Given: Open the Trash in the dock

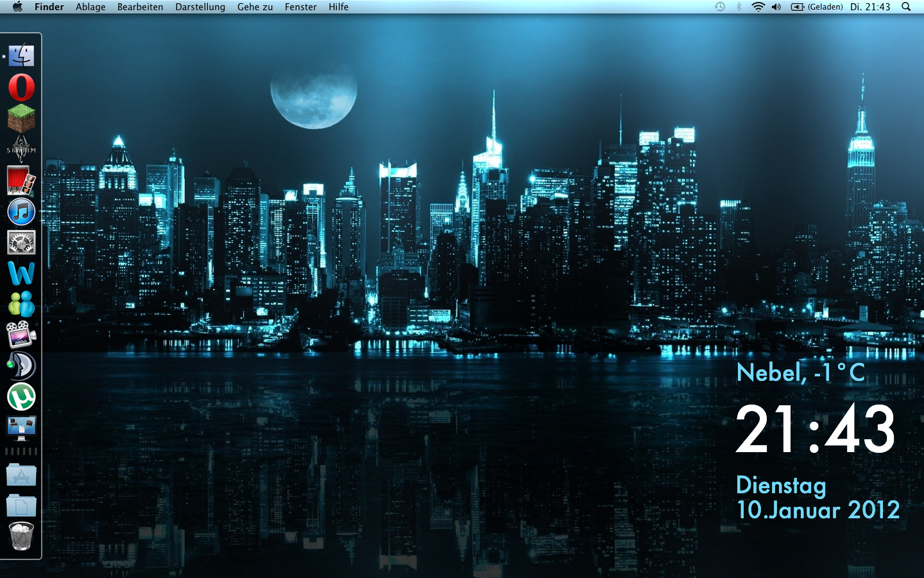Looking at the screenshot, I should tap(21, 536).
